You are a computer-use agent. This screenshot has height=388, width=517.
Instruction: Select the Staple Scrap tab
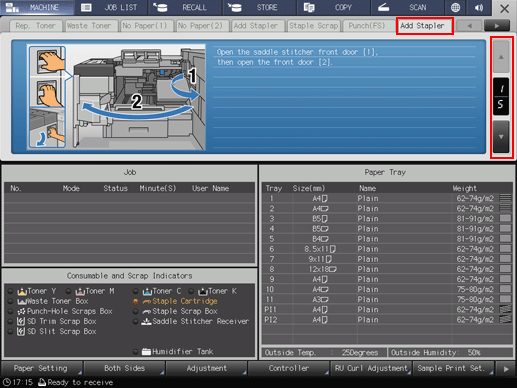[314, 26]
